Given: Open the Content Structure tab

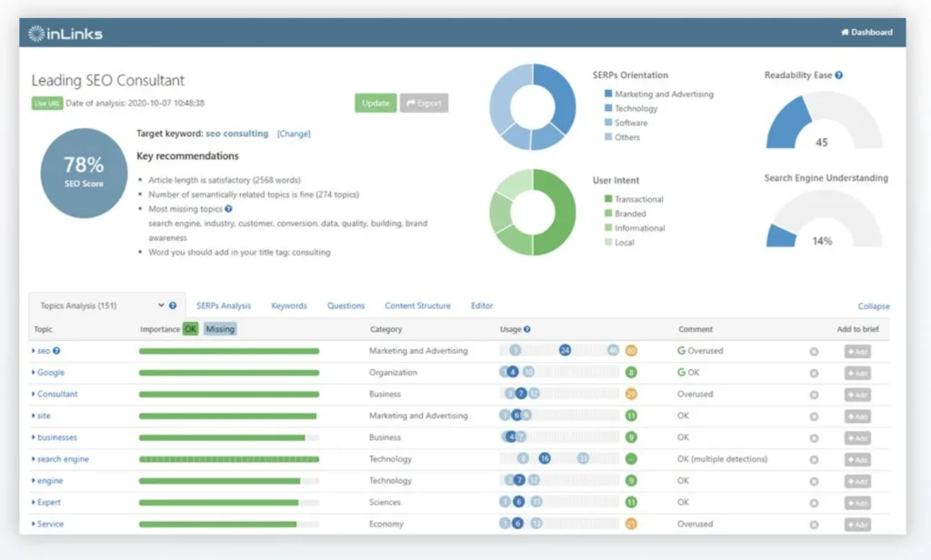Looking at the screenshot, I should [417, 306].
